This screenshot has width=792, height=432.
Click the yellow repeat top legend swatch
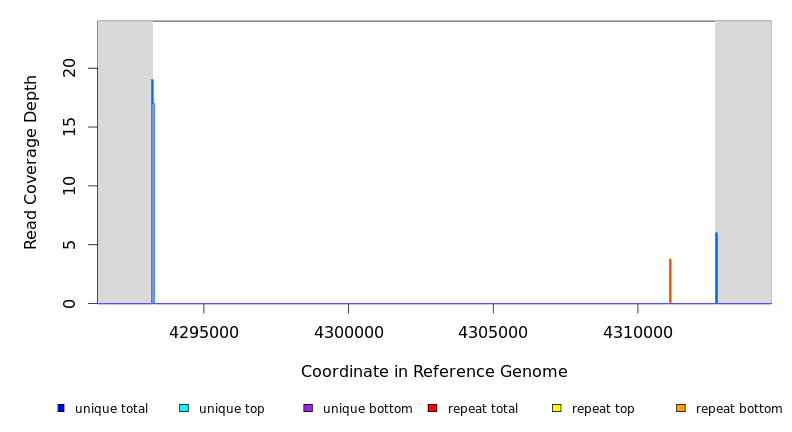(556, 408)
